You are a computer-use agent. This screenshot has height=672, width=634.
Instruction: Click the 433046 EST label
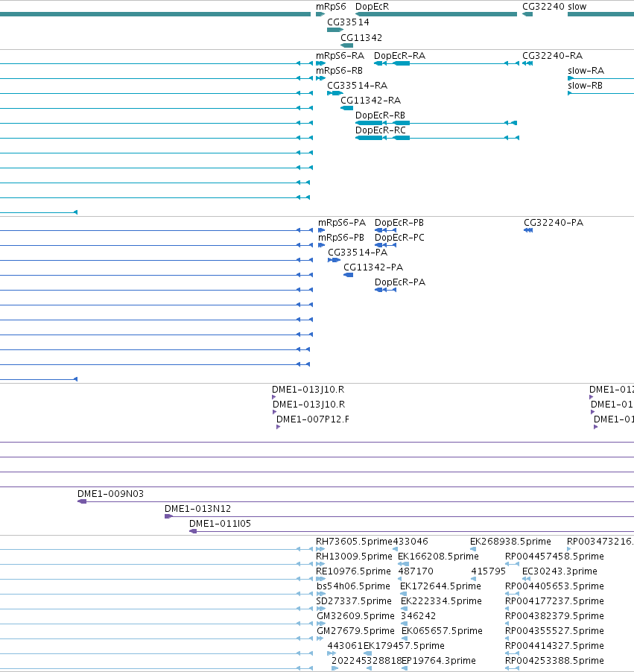pyautogui.click(x=410, y=542)
